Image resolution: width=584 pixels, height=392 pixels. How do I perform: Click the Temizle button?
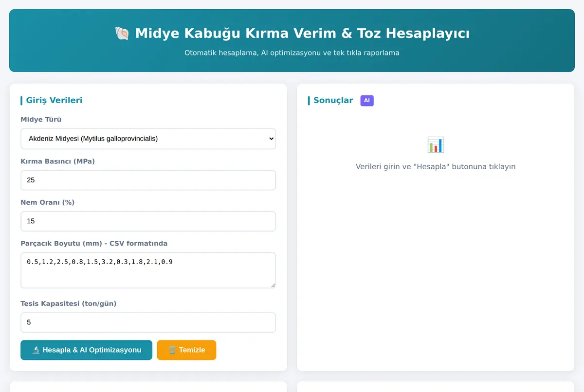click(x=186, y=350)
